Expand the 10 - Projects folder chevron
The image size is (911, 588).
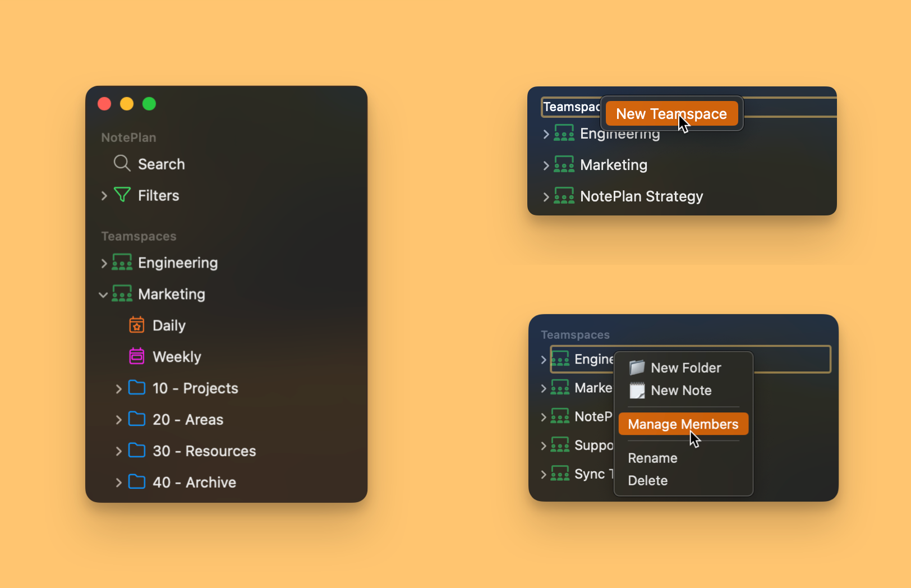[118, 388]
